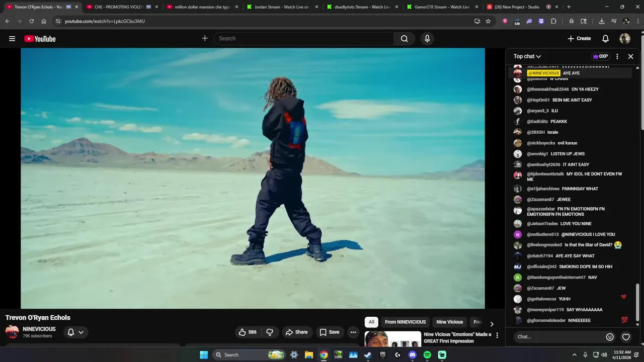Reload the page
This screenshot has width=644, height=362.
point(31,21)
